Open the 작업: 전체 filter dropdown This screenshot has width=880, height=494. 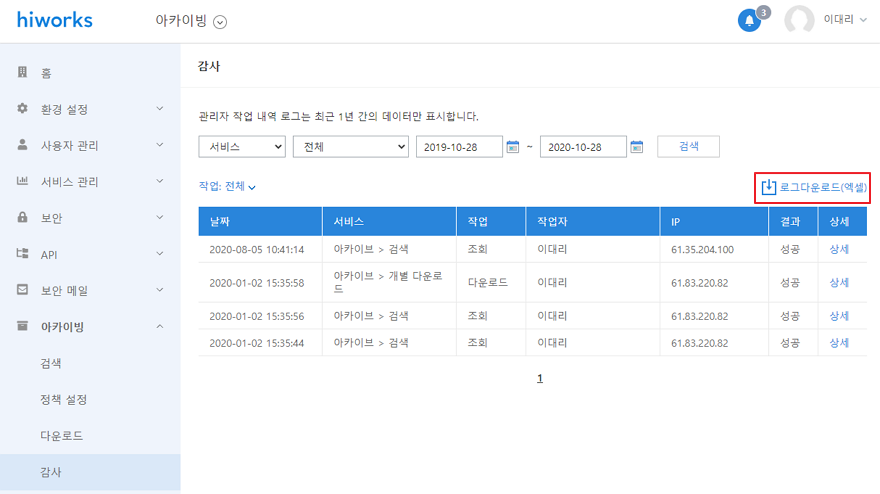click(x=227, y=186)
